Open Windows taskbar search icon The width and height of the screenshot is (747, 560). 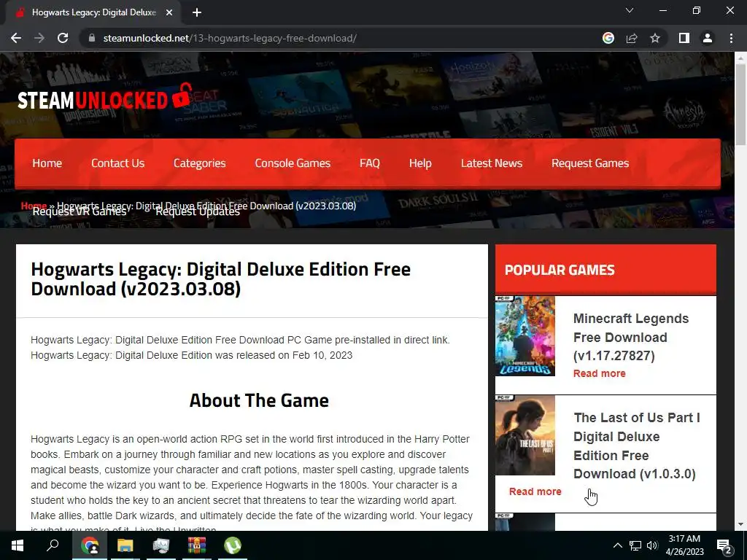[53, 545]
